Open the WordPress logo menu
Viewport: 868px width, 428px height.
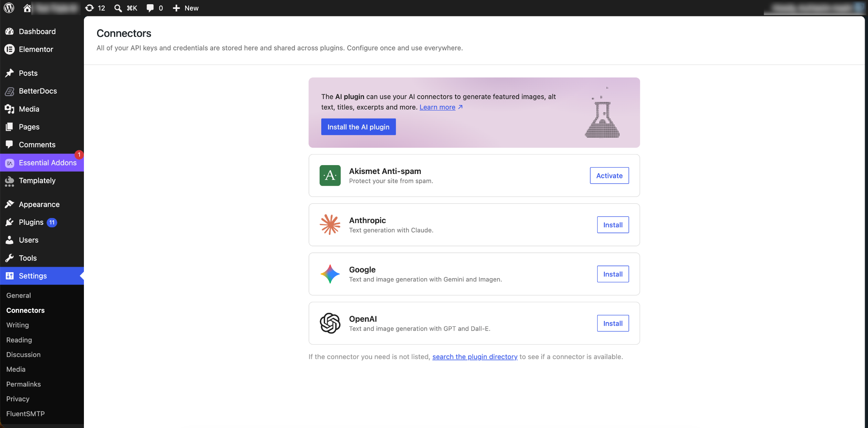click(9, 8)
